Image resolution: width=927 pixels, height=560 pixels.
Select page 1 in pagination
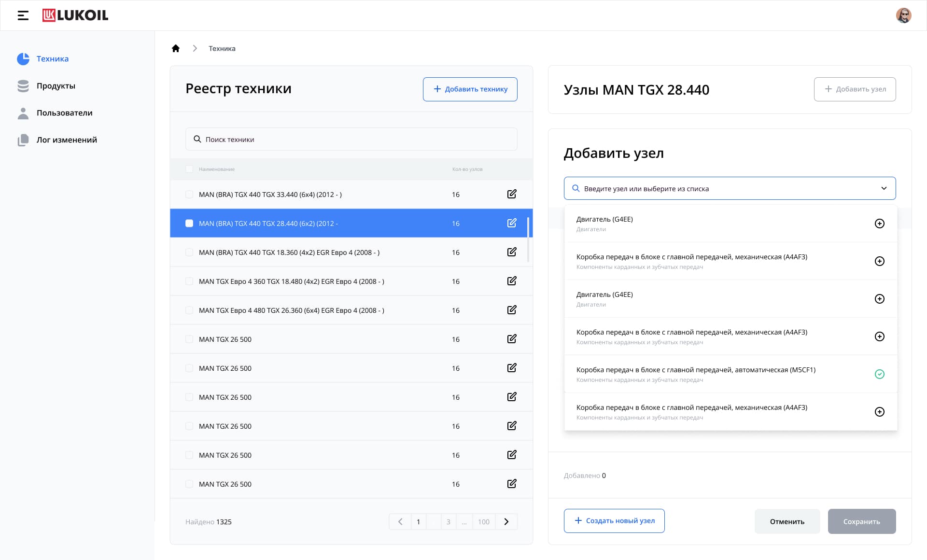pos(419,522)
